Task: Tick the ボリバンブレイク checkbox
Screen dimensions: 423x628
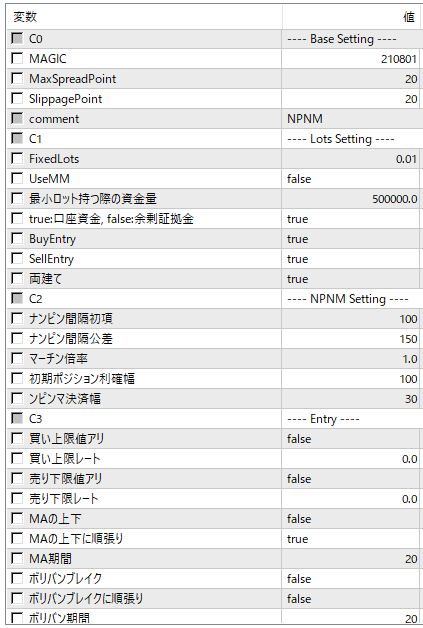Action: coord(17,578)
